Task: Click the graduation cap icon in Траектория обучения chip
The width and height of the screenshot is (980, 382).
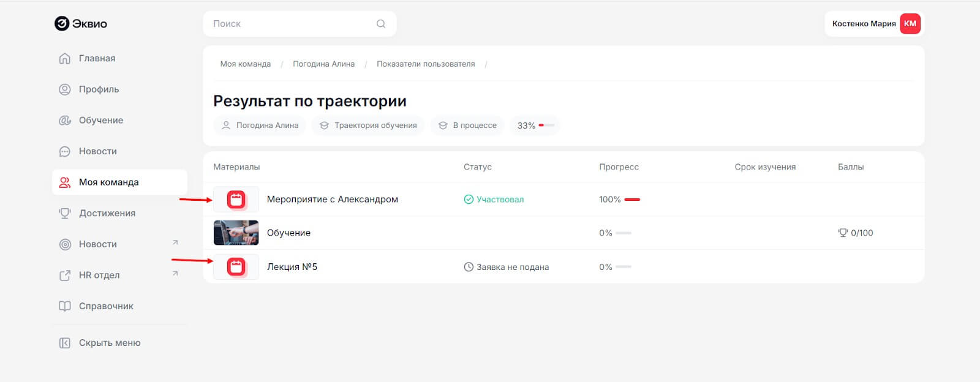Action: coord(324,125)
